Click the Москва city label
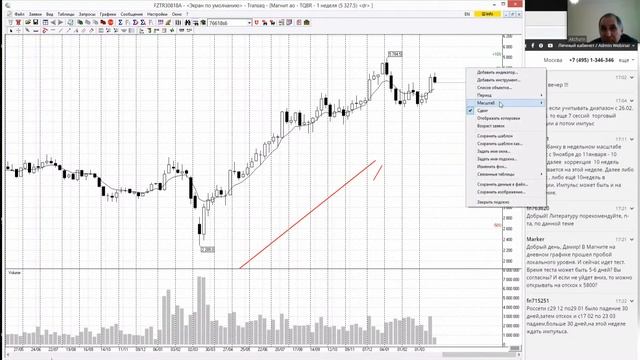640x360 pixels. pos(553,60)
